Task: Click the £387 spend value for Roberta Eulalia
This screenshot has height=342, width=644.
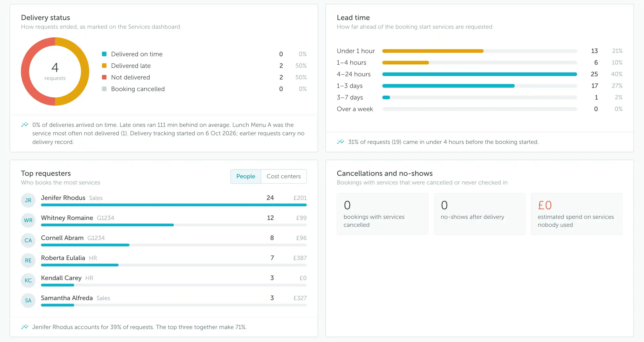Action: click(300, 258)
